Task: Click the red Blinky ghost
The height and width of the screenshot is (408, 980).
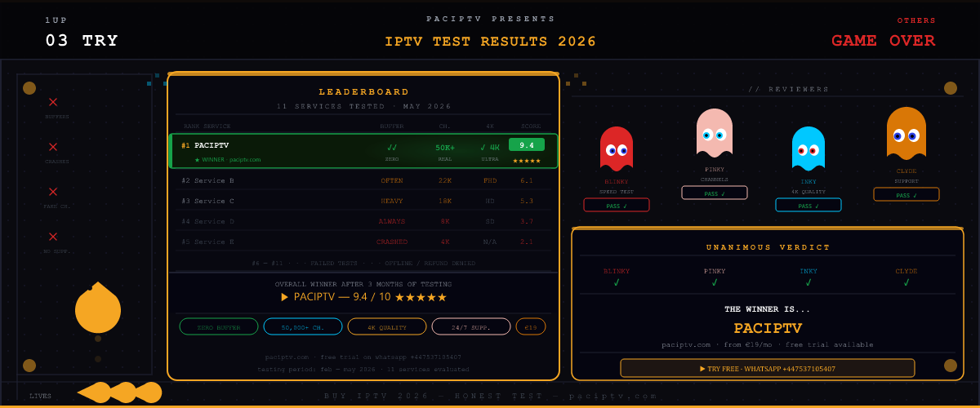Action: click(617, 149)
